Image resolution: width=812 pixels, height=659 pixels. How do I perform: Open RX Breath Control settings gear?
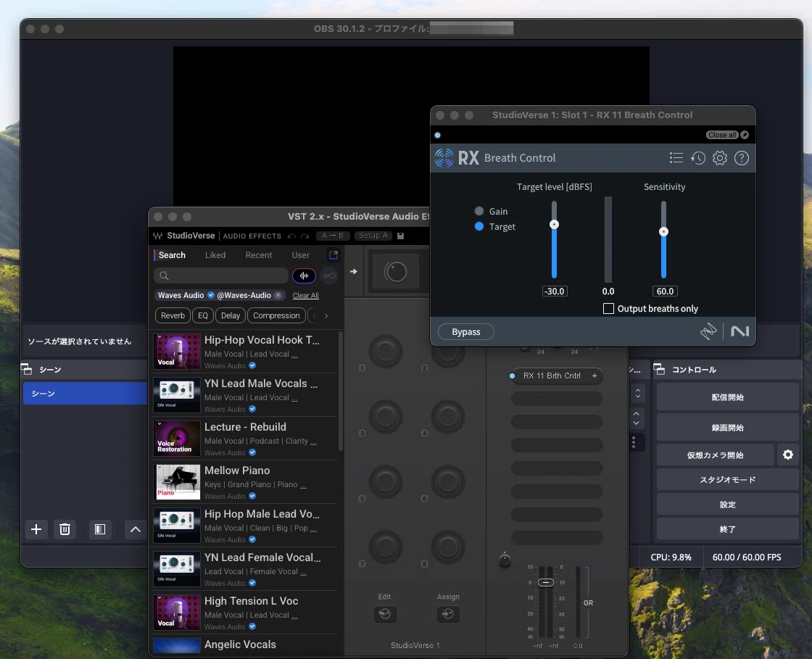pos(720,158)
